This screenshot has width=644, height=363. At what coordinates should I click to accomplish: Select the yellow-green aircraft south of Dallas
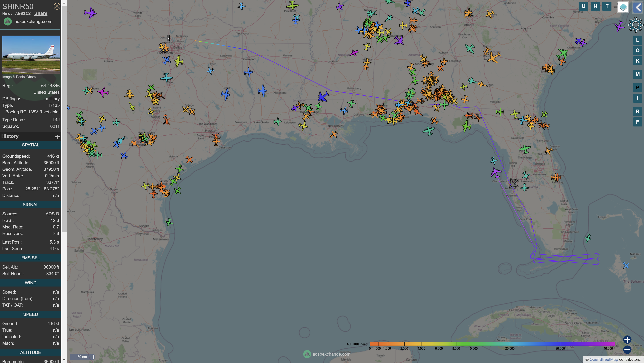179,61
